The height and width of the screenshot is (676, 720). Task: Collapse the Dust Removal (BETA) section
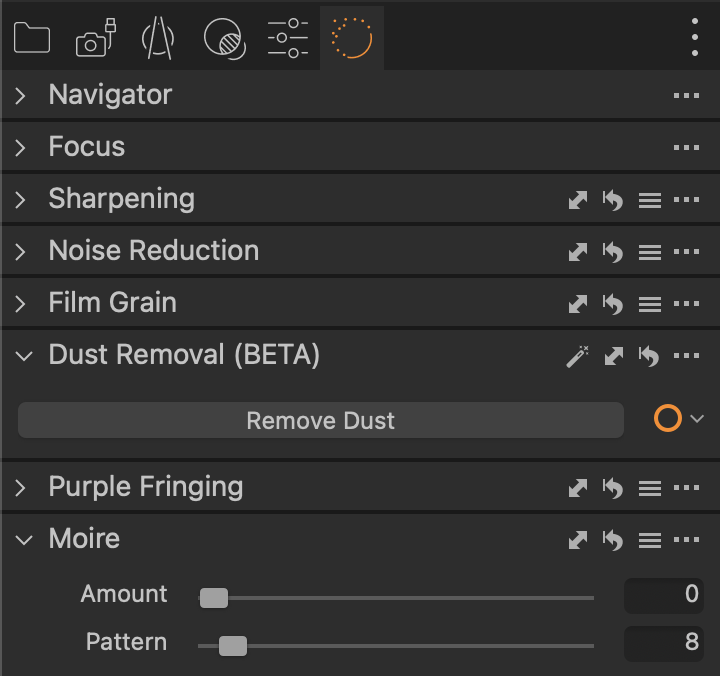pos(24,356)
